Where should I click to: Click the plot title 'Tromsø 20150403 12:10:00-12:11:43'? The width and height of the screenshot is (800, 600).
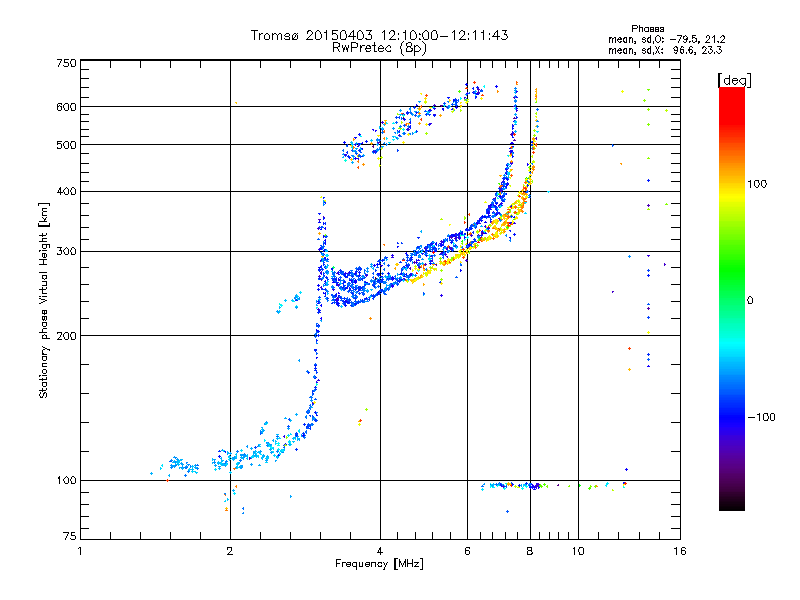pos(379,35)
